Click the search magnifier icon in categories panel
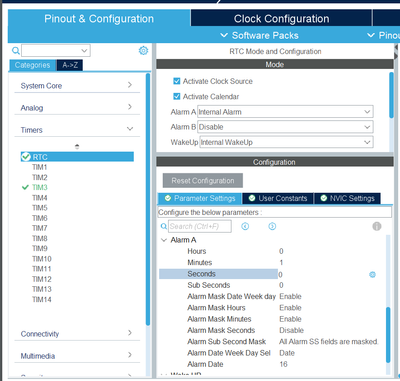The image size is (400, 381). (16, 51)
